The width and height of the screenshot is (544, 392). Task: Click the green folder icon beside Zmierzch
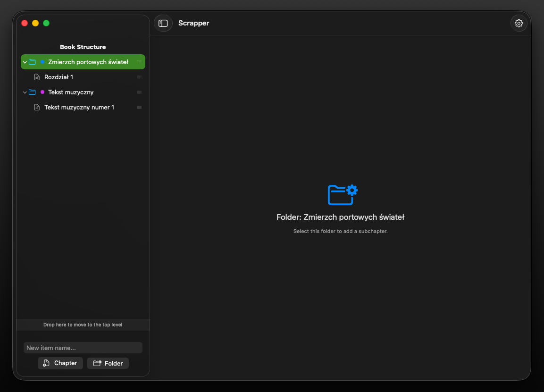[32, 62]
